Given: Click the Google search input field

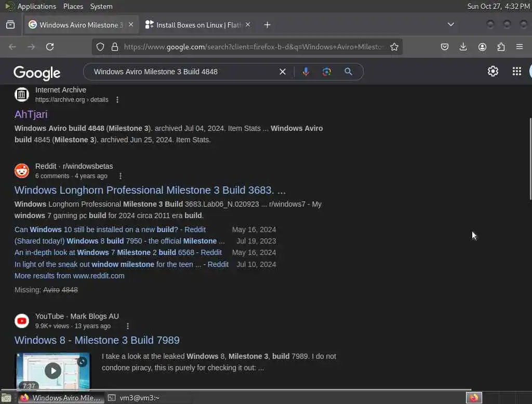Looking at the screenshot, I should 183,72.
